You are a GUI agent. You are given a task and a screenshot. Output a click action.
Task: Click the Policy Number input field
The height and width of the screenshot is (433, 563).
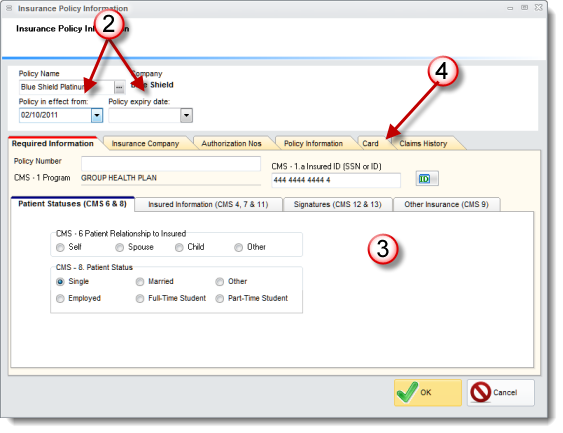(171, 163)
